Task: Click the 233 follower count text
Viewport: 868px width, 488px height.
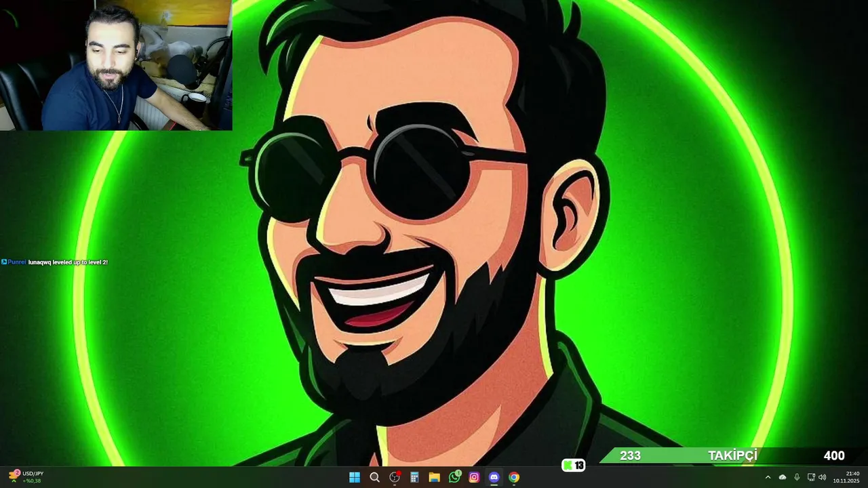Action: pos(630,456)
